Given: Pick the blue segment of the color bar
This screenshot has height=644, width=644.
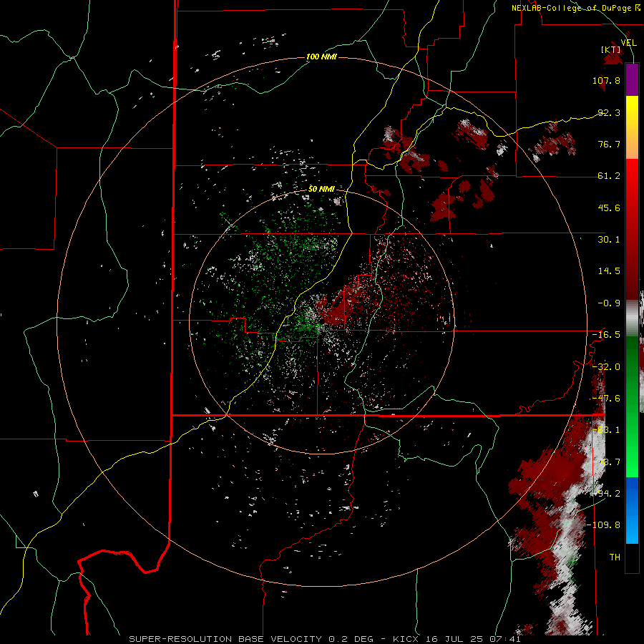Looking at the screenshot, I should click(632, 510).
